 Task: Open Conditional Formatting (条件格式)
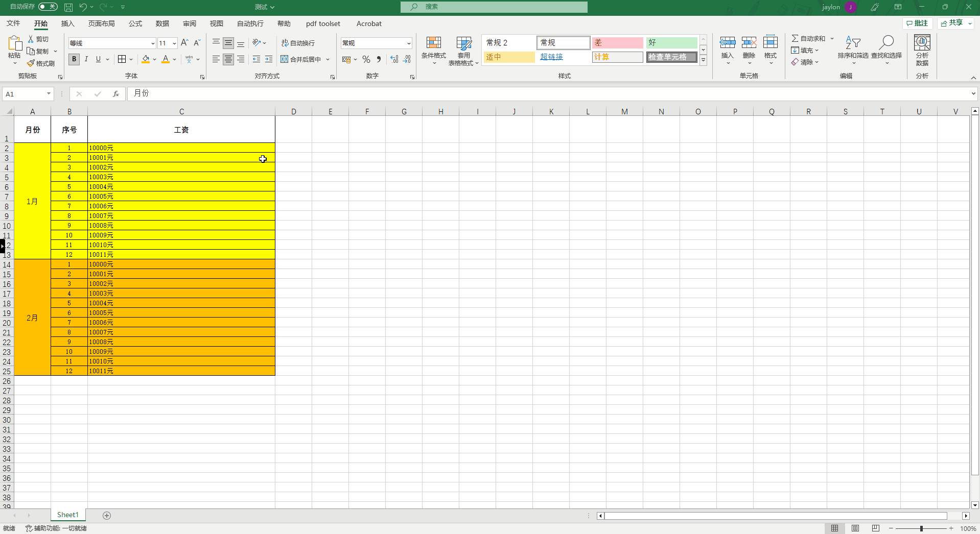(x=434, y=51)
